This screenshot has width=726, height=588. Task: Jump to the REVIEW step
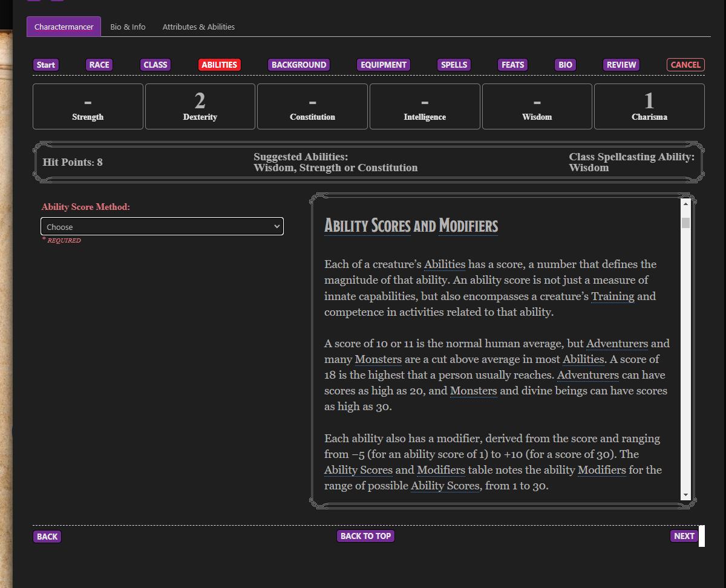(621, 65)
